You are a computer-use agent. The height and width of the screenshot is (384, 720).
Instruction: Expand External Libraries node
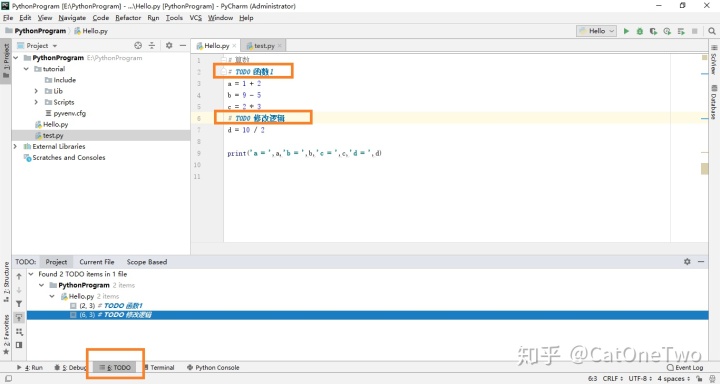click(15, 147)
